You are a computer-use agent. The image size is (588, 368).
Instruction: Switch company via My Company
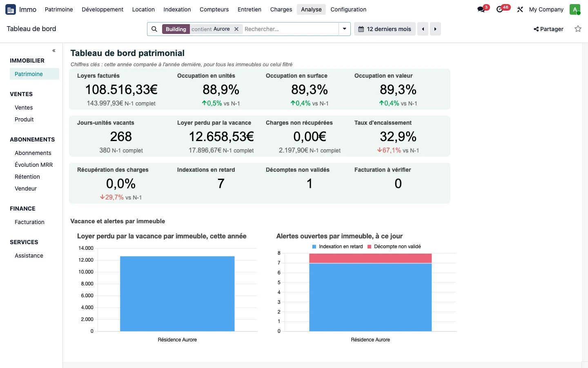[546, 9]
